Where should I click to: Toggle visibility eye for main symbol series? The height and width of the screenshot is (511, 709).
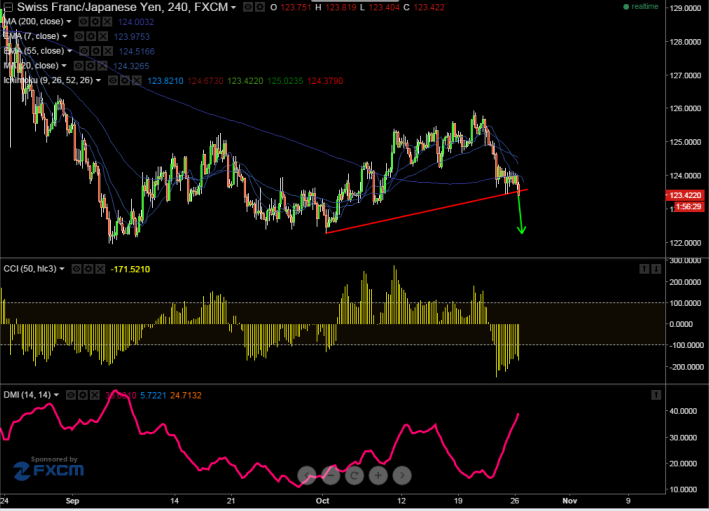(248, 7)
